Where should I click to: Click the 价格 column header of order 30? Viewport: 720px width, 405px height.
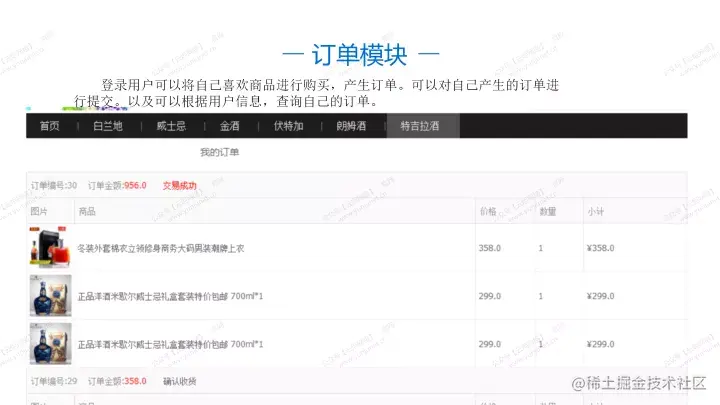click(488, 211)
